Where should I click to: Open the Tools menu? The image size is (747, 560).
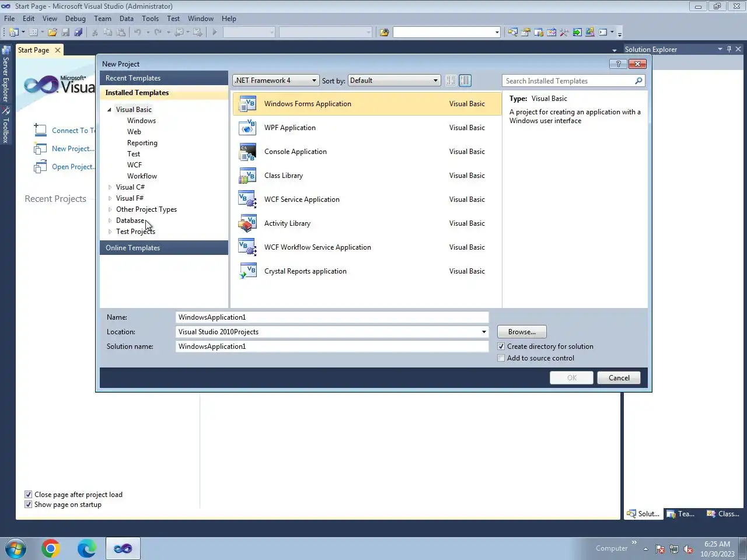(150, 19)
